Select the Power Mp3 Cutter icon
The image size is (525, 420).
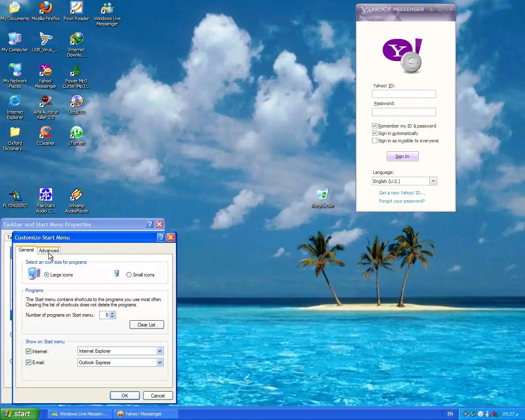coord(76,76)
